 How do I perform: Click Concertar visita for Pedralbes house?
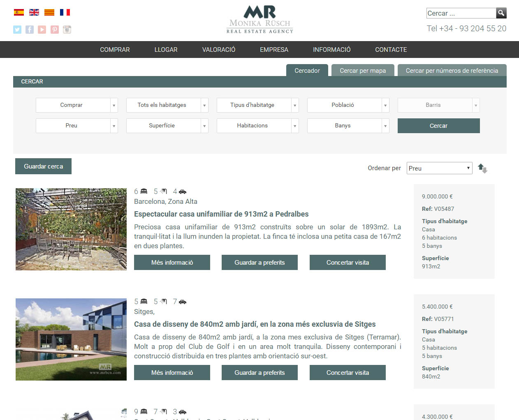(x=348, y=263)
